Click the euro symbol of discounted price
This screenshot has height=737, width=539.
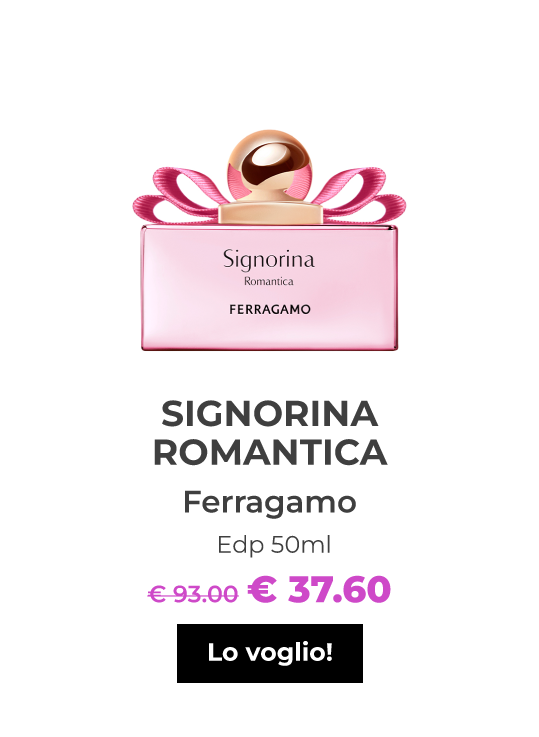pos(262,589)
